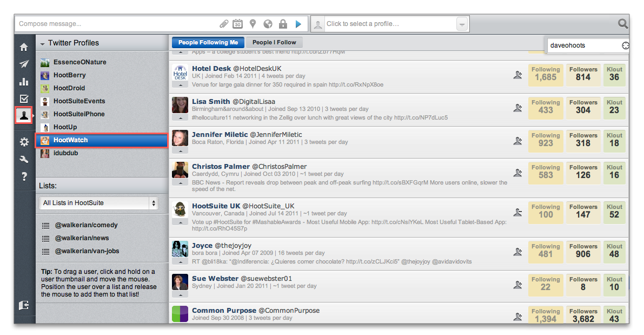The height and width of the screenshot is (335, 644).
Task: Click the search magnifier icon
Action: tap(623, 24)
